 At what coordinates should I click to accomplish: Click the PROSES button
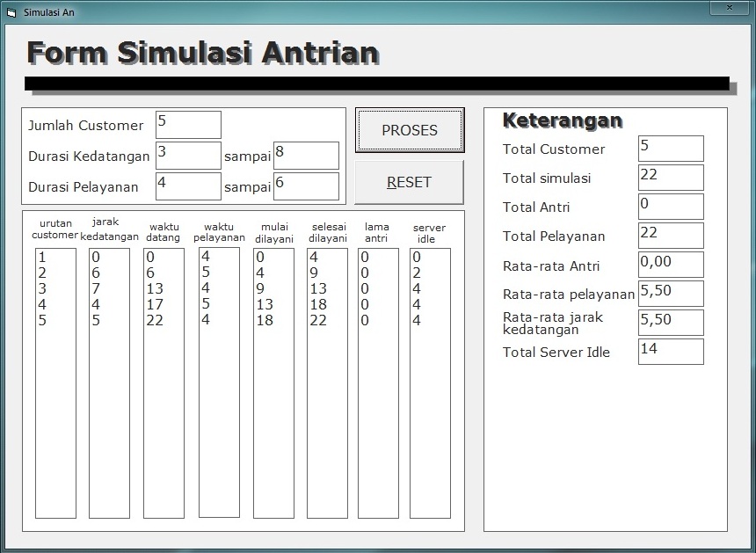tap(409, 129)
